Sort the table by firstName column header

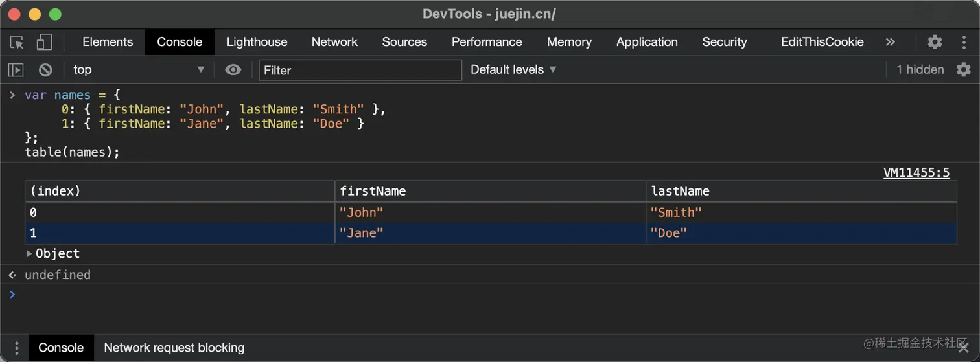490,191
